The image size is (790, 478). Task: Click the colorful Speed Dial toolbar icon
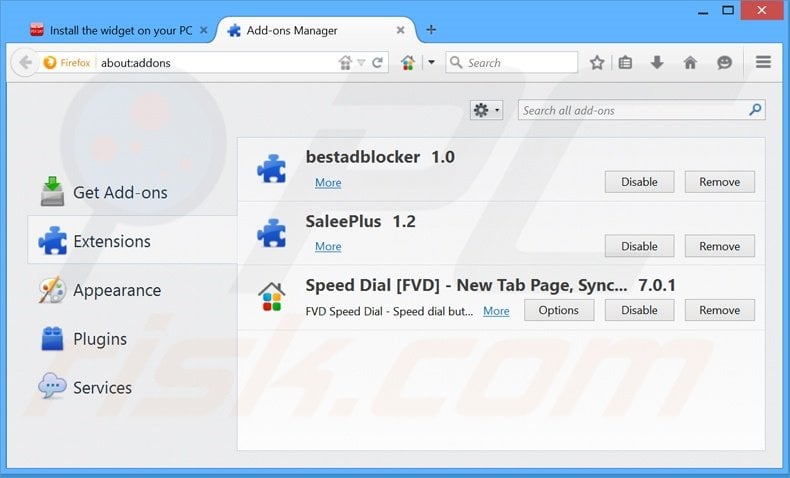coord(408,62)
